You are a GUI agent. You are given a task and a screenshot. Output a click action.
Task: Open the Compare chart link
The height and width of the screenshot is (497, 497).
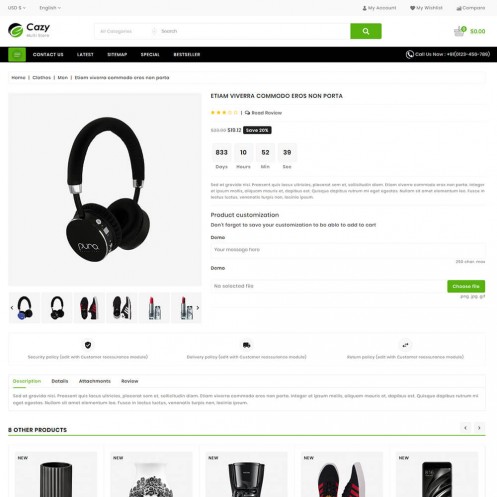coord(471,8)
